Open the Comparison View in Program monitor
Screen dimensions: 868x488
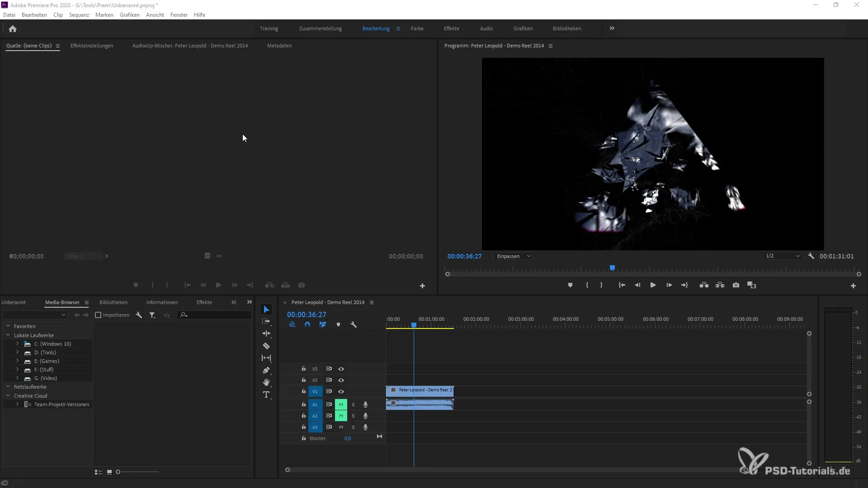[x=751, y=285]
